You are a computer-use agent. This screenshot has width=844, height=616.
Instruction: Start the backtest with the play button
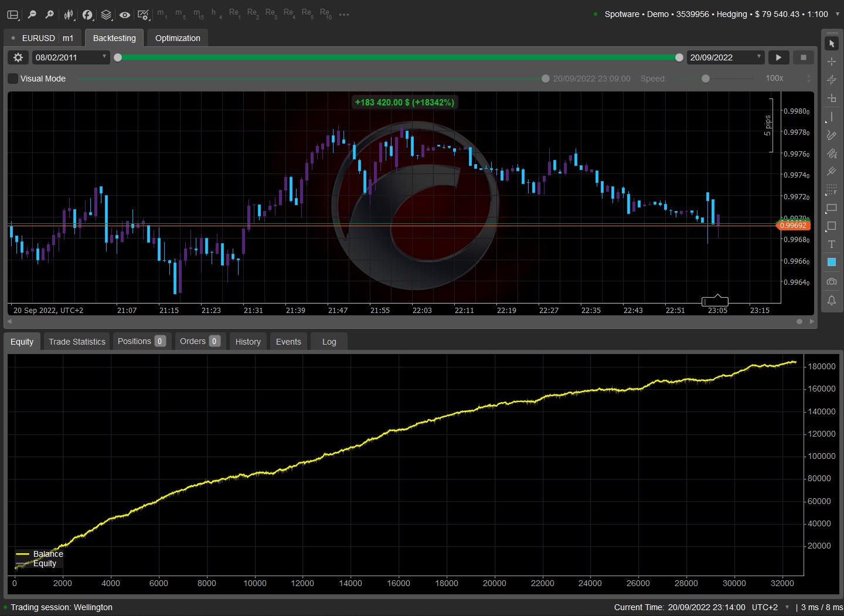tap(778, 57)
